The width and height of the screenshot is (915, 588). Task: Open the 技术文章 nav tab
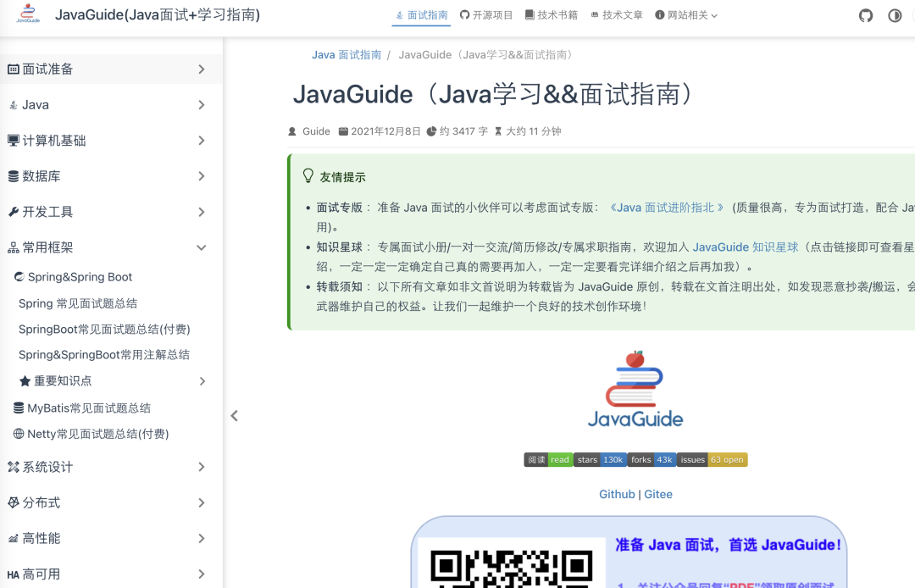click(616, 15)
